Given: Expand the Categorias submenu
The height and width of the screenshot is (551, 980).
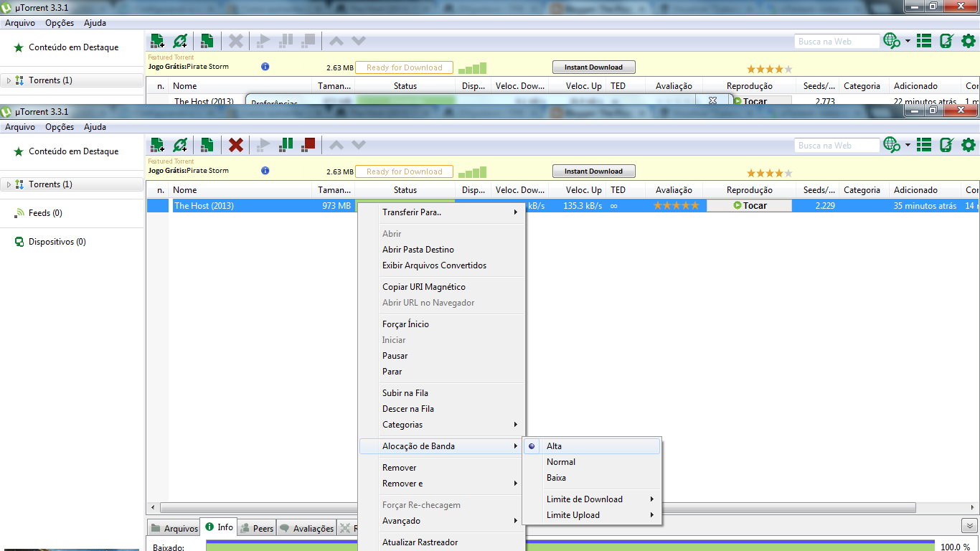Looking at the screenshot, I should point(441,425).
